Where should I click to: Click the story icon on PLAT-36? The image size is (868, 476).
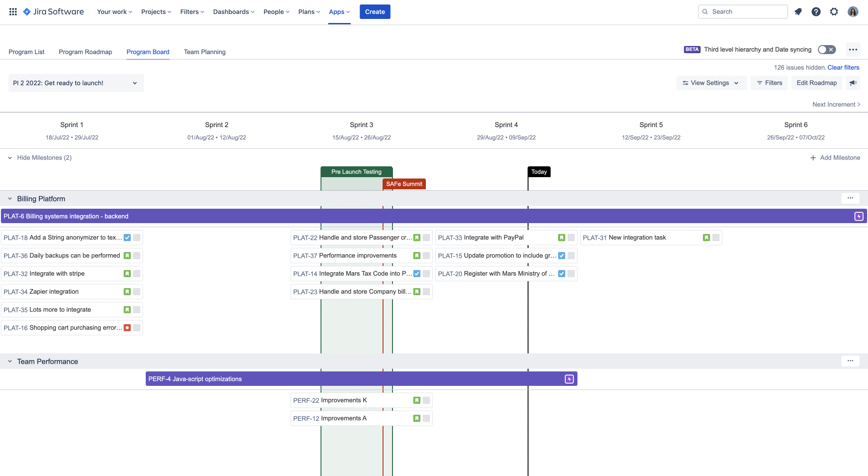pos(127,256)
